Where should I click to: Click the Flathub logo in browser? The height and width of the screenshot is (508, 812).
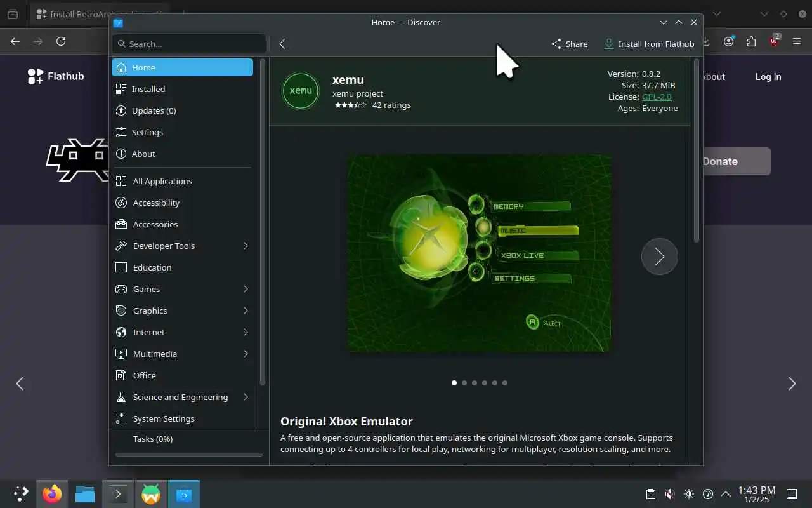(56, 76)
